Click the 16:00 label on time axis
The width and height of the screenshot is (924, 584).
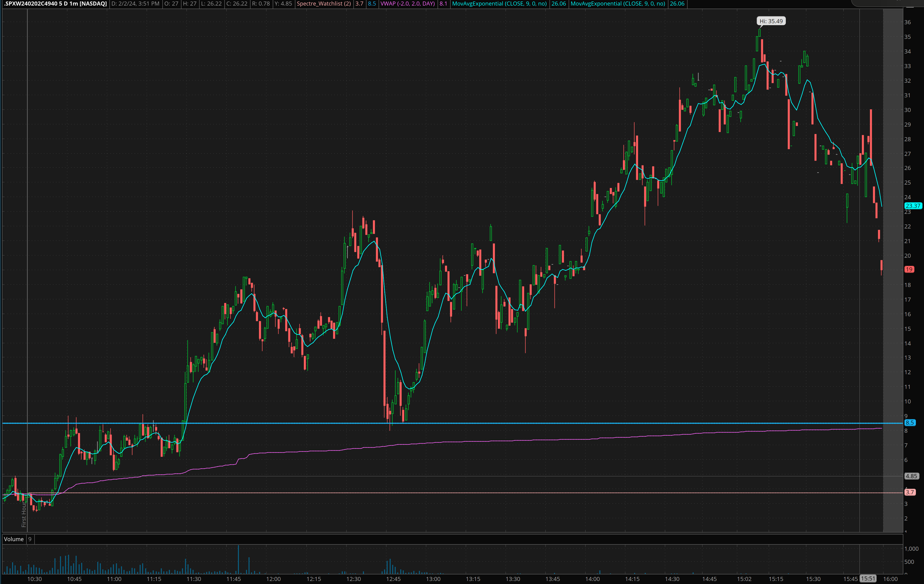(890, 579)
